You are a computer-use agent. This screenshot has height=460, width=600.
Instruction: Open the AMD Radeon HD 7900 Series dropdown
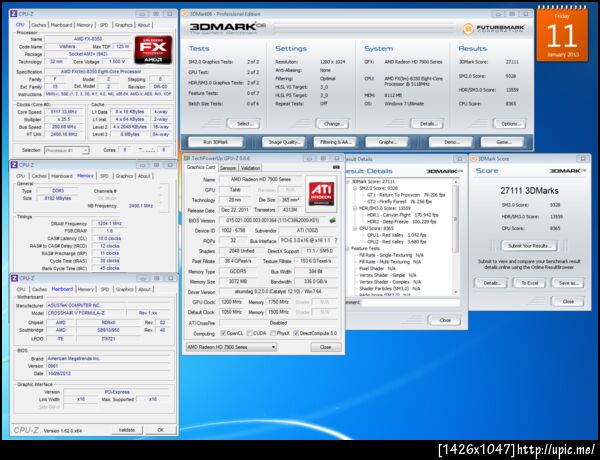pyautogui.click(x=231, y=347)
